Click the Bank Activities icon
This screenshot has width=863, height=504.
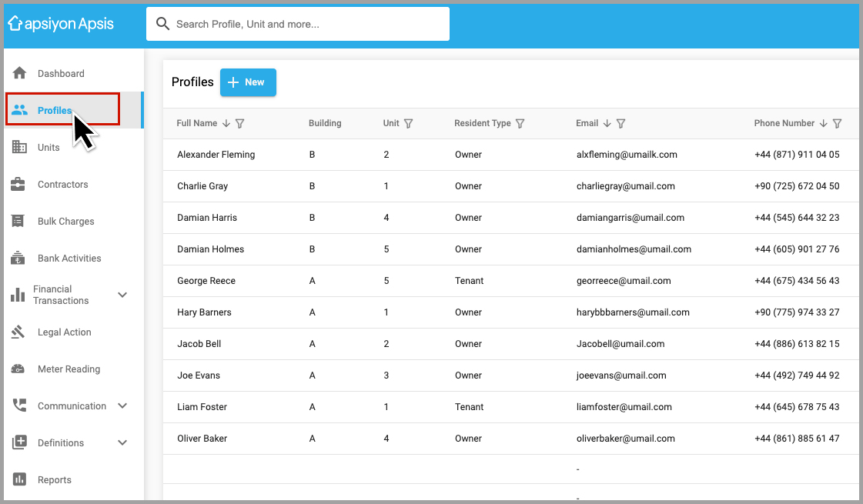(x=18, y=258)
